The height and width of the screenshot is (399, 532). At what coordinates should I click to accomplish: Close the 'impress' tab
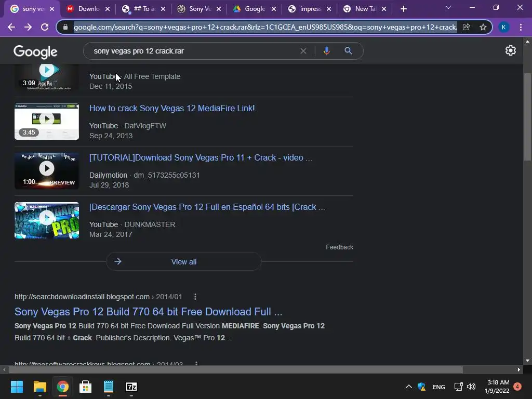329,9
